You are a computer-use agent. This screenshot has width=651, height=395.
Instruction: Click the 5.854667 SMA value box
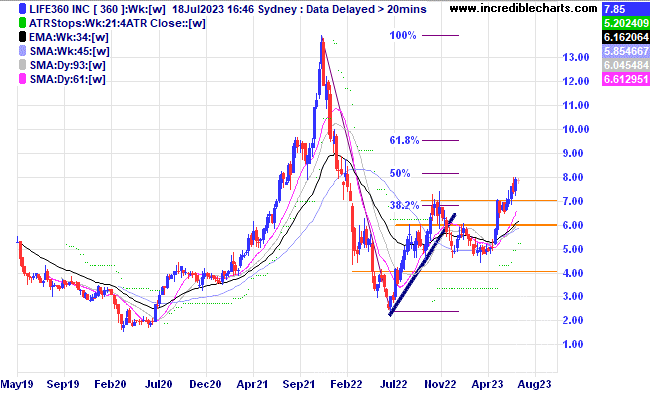[x=625, y=51]
